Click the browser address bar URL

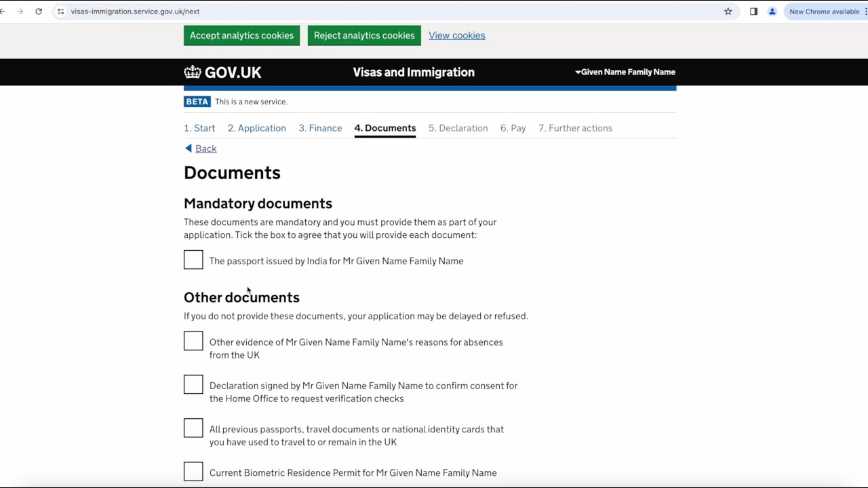click(135, 12)
